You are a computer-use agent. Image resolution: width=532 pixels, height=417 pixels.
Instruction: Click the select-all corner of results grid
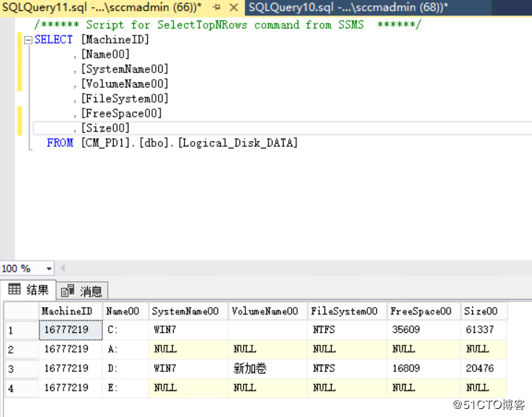pos(21,311)
